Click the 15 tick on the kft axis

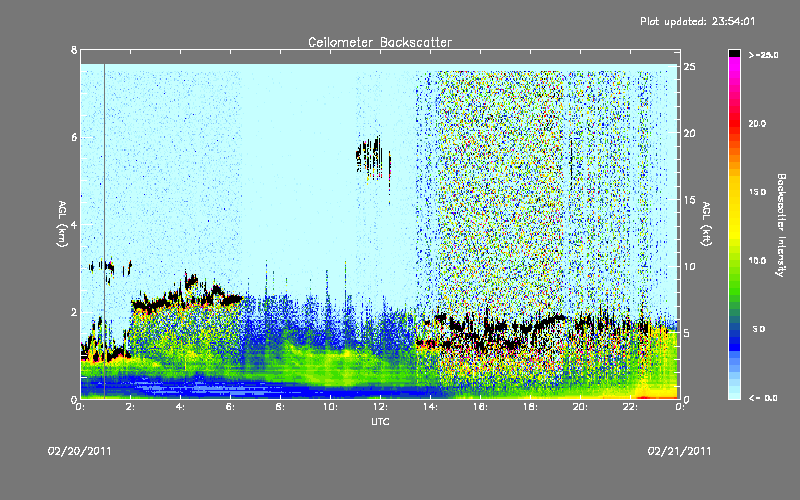click(690, 200)
